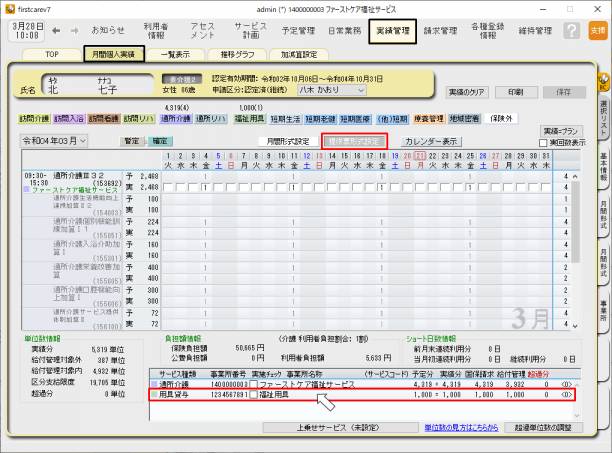This screenshot has height=453, width=612.
Task: Select the 訪問介護 service category tag
Action: (33, 118)
